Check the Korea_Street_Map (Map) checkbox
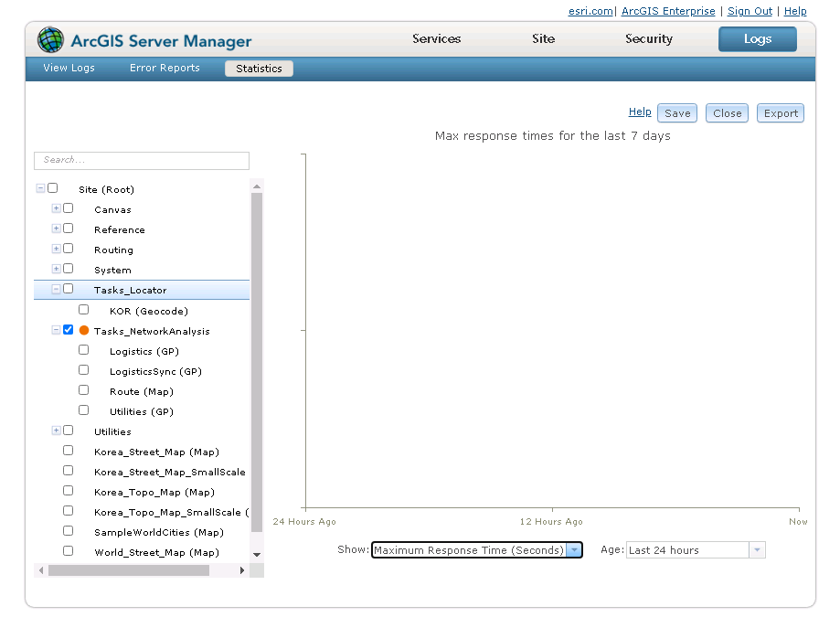The image size is (840, 617). [68, 451]
